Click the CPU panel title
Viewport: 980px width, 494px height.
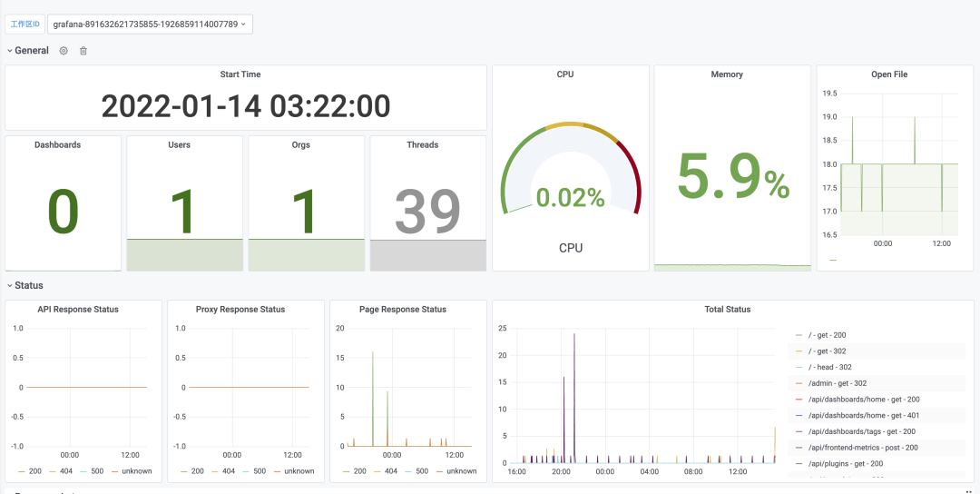click(565, 74)
